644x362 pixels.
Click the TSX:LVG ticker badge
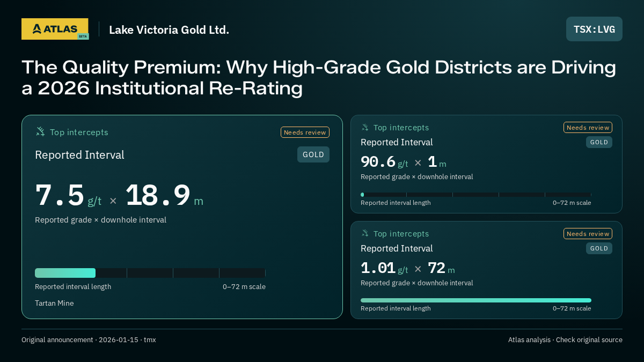click(594, 29)
